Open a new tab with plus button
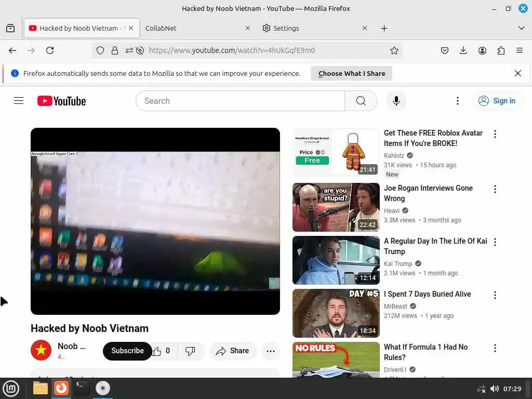The height and width of the screenshot is (399, 532). click(x=384, y=28)
